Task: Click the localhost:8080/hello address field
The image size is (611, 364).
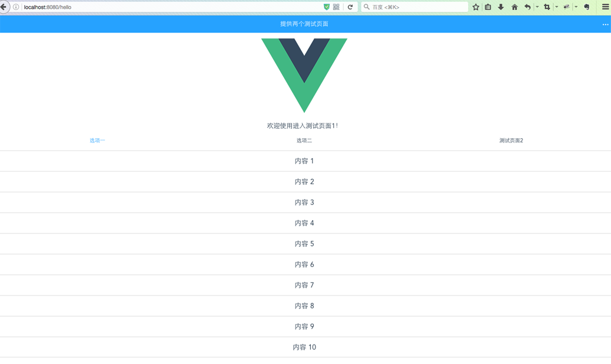Action: coord(171,7)
